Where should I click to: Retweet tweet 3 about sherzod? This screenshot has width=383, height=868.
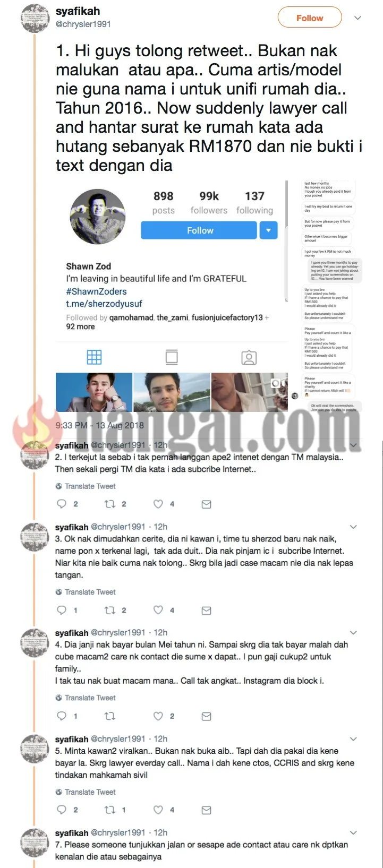(x=110, y=610)
